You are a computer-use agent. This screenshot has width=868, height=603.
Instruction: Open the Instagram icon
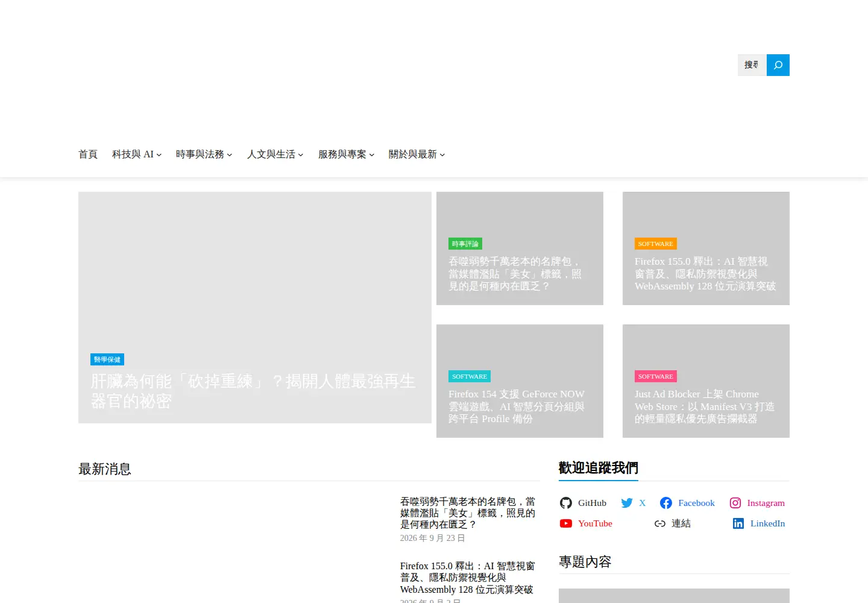pyautogui.click(x=735, y=503)
